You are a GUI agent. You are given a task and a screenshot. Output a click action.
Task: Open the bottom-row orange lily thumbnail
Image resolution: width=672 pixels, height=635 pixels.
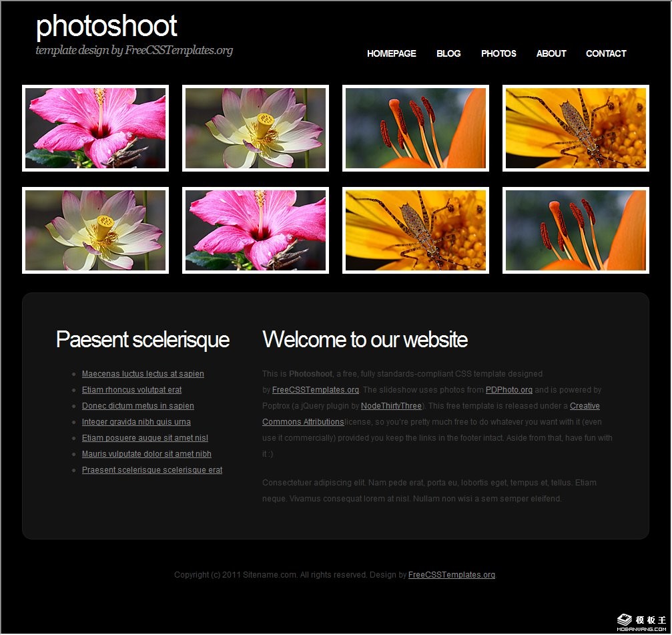576,230
